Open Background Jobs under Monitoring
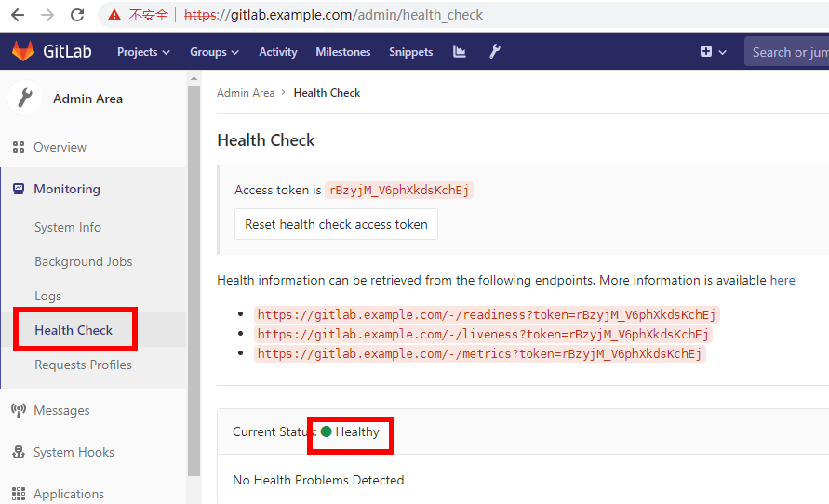The width and height of the screenshot is (829, 504). tap(84, 261)
